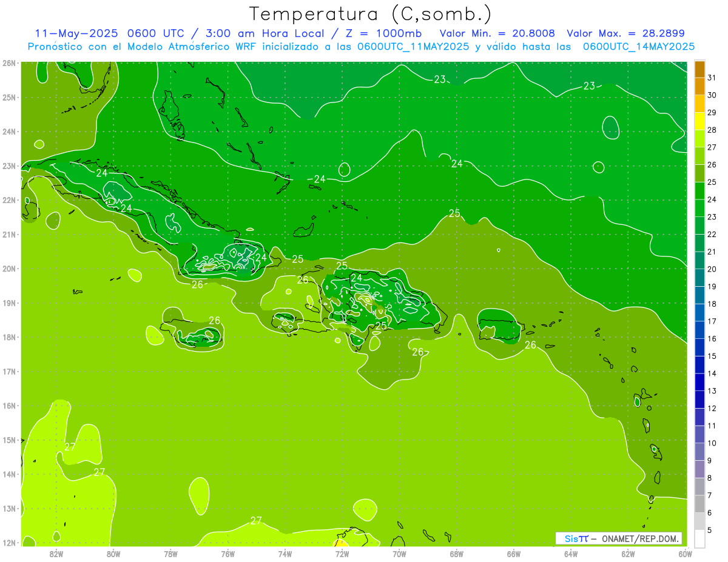Click the 78W longitude axis label
This screenshot has height=562, width=728.
170,554
